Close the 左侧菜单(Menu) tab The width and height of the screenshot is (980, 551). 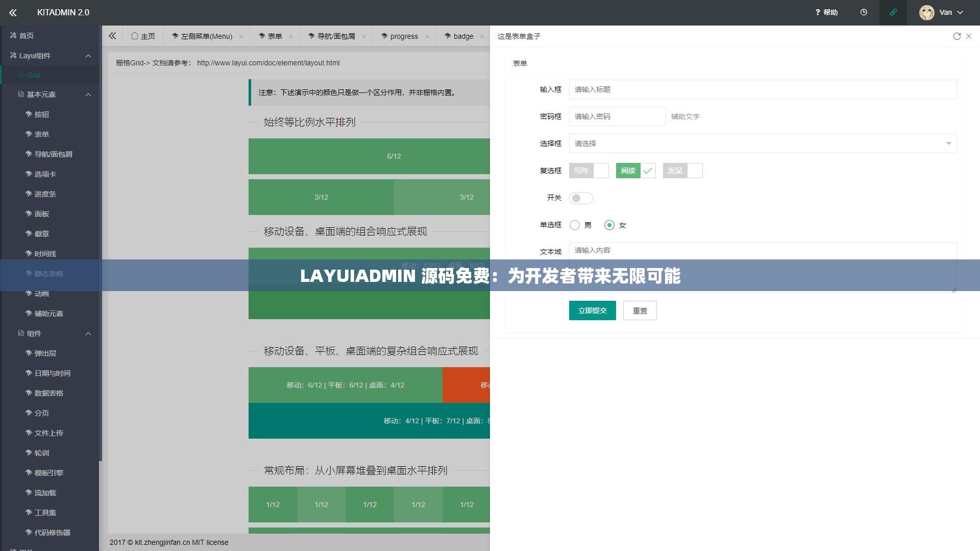click(x=241, y=36)
